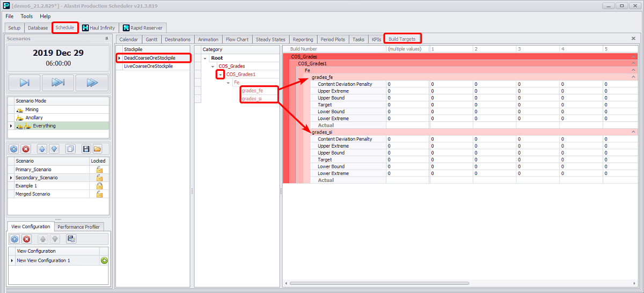Image resolution: width=644 pixels, height=293 pixels.
Task: Step forward one period with first playback button
Action: 25,83
